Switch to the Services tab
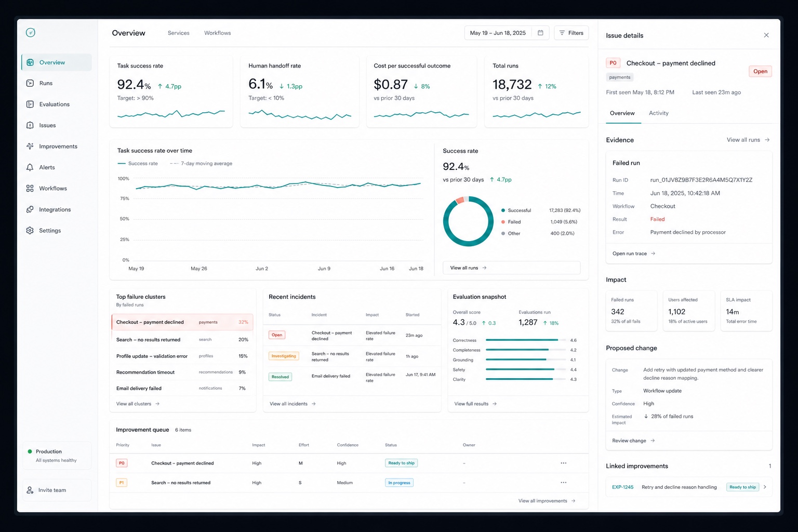 pos(179,33)
